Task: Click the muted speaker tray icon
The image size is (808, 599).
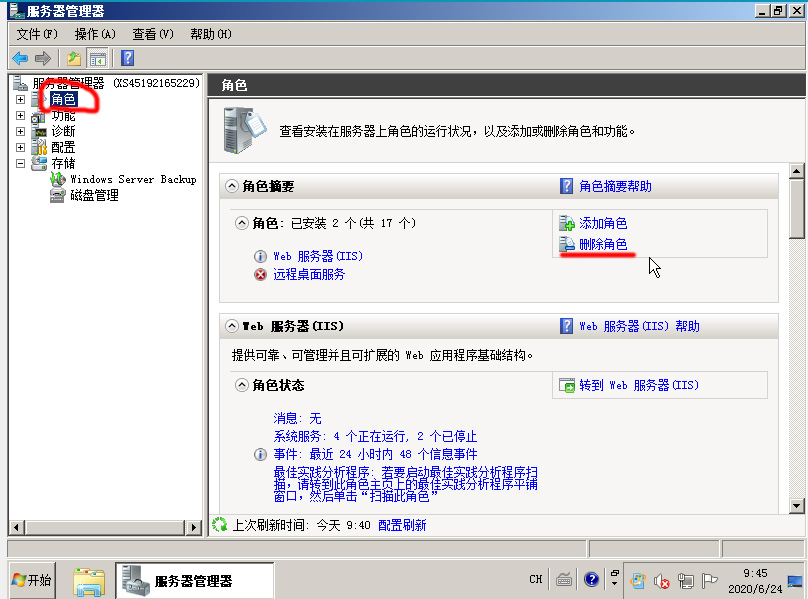Action: 661,581
